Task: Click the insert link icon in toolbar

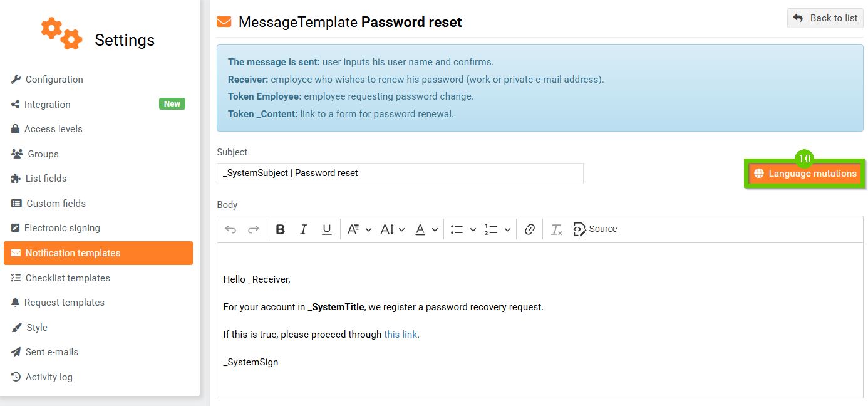Action: 530,229
